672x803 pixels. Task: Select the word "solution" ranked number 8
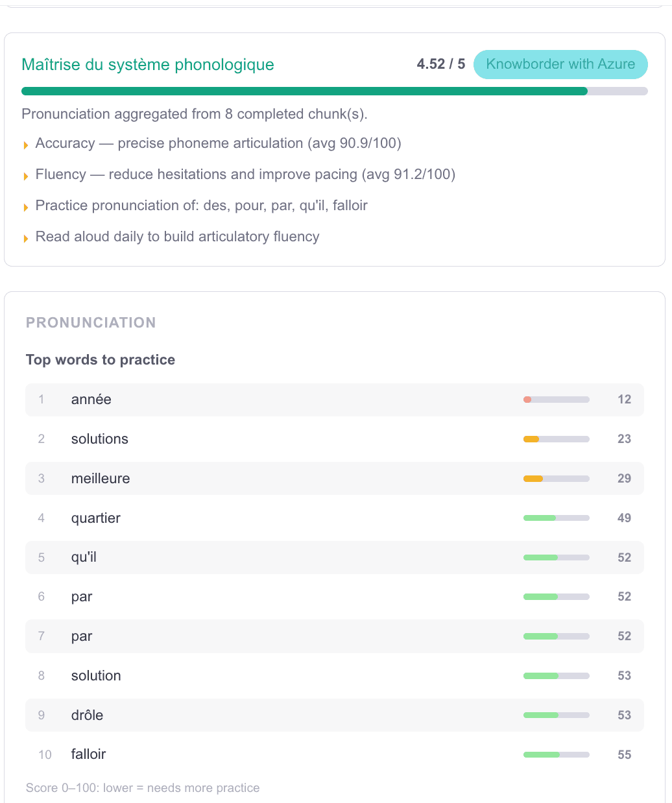[x=96, y=676]
